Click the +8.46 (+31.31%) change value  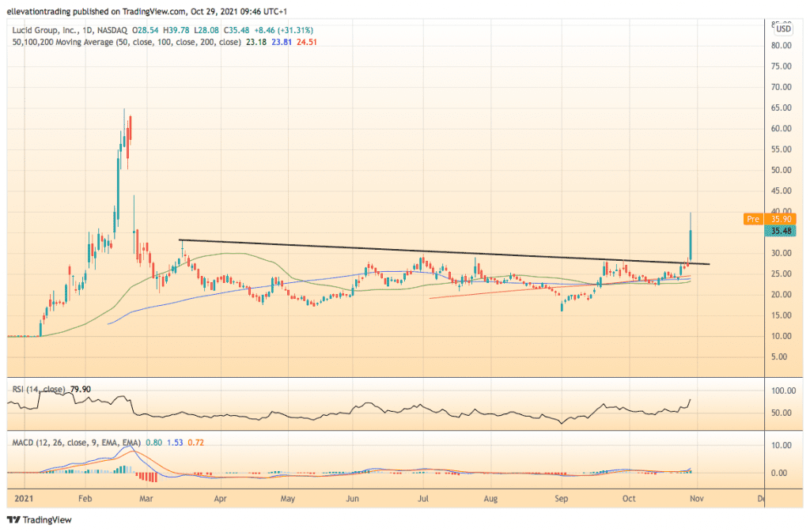(x=284, y=31)
